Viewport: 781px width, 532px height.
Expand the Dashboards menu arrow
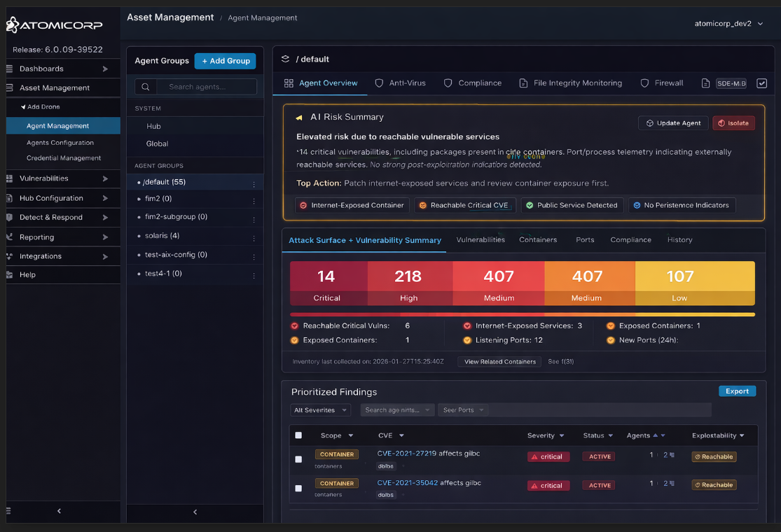point(105,69)
